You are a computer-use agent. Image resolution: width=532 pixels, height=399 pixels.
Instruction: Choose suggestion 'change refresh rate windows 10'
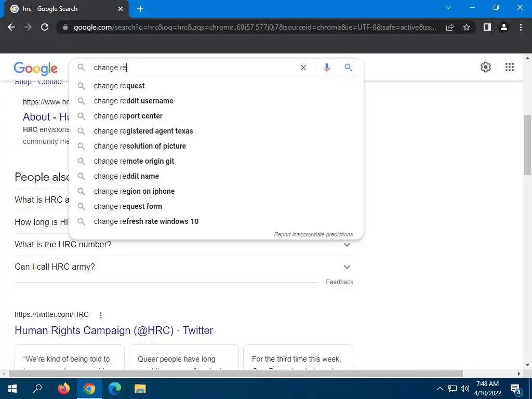pos(216,221)
